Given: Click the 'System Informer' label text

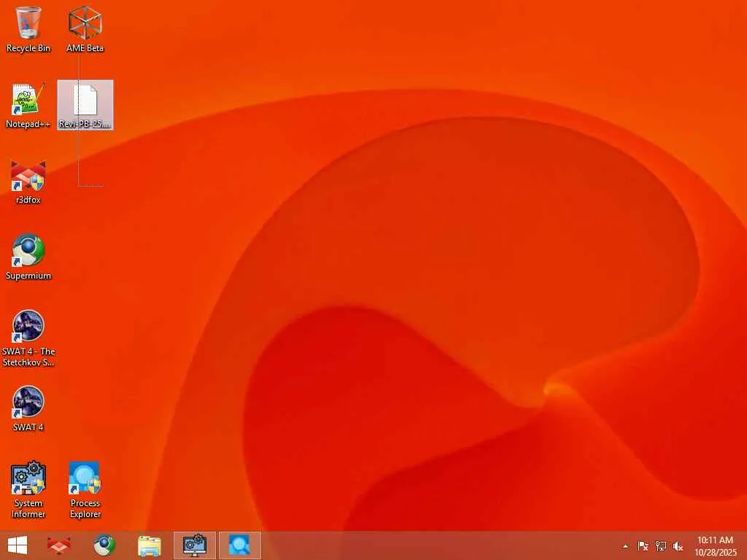Looking at the screenshot, I should point(28,508).
